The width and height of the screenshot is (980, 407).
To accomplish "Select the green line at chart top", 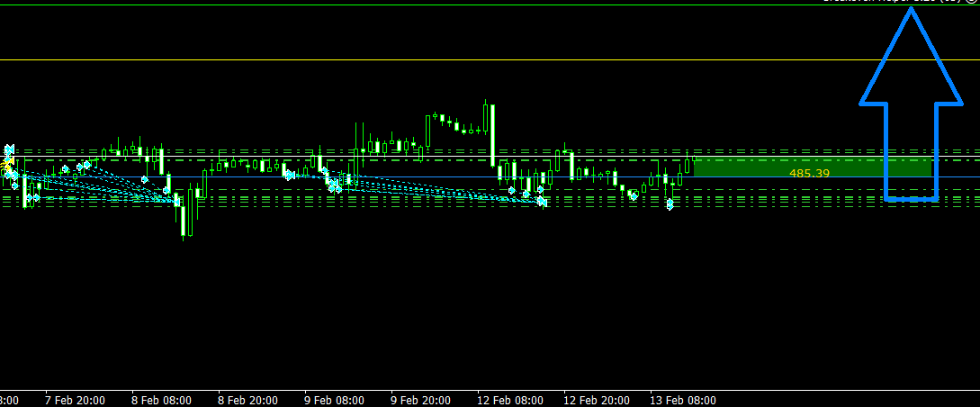I will pos(450,6).
